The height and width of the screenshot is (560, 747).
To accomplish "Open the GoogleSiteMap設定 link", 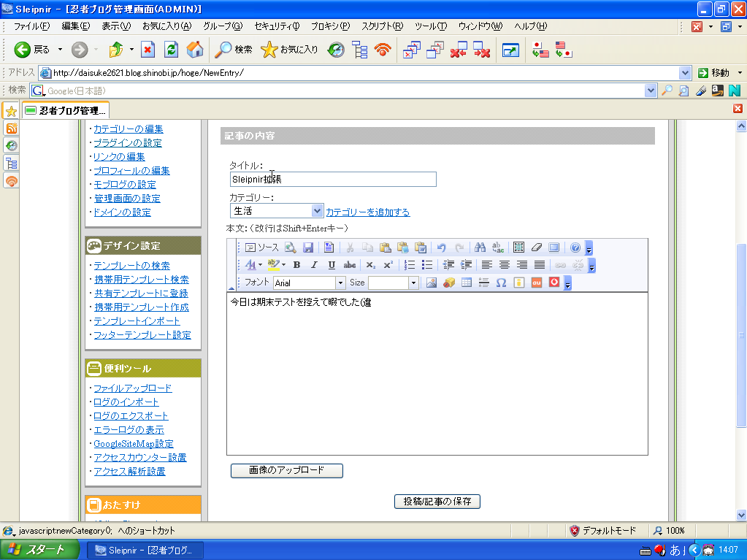I will (134, 444).
